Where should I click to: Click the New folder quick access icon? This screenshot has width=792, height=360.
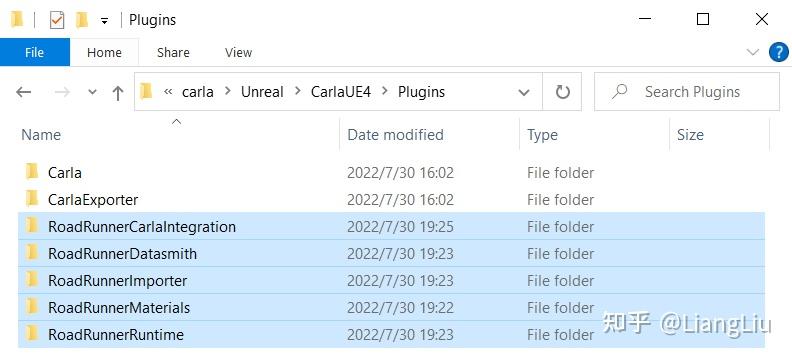pyautogui.click(x=82, y=20)
